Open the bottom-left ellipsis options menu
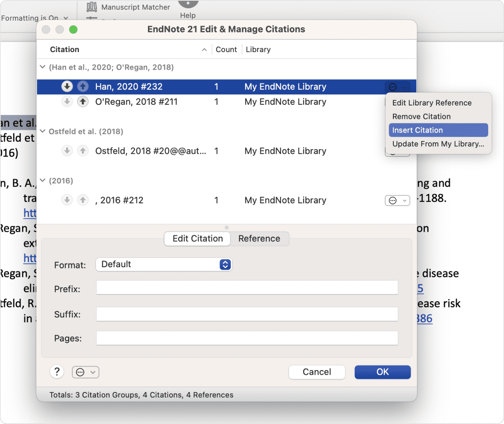Image resolution: width=504 pixels, height=424 pixels. 85,372
